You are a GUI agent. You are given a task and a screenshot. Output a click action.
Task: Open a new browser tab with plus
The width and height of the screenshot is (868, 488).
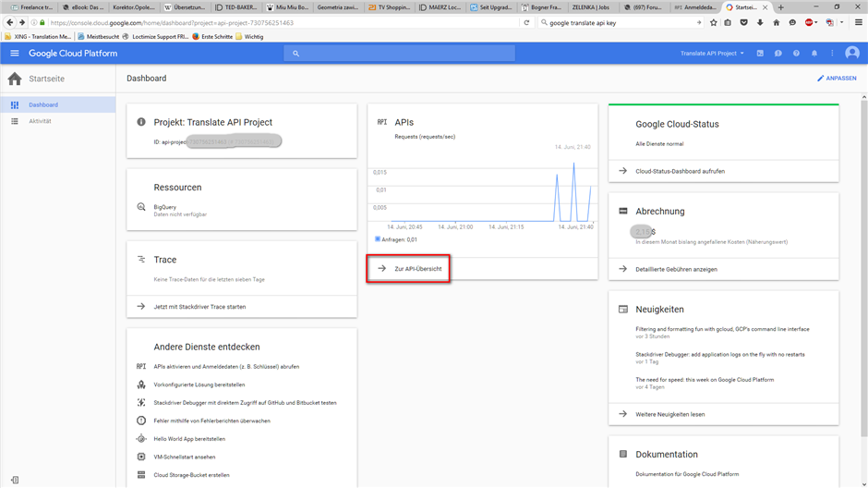[x=780, y=7]
